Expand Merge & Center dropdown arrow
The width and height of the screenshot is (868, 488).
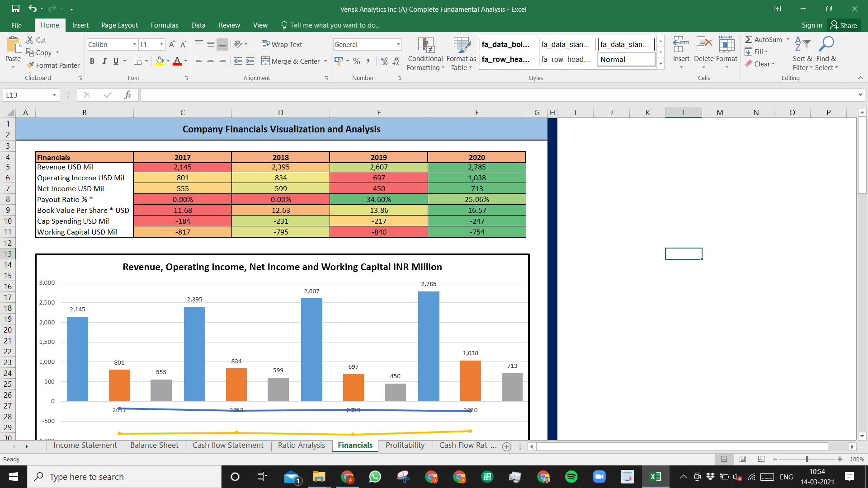pos(325,61)
